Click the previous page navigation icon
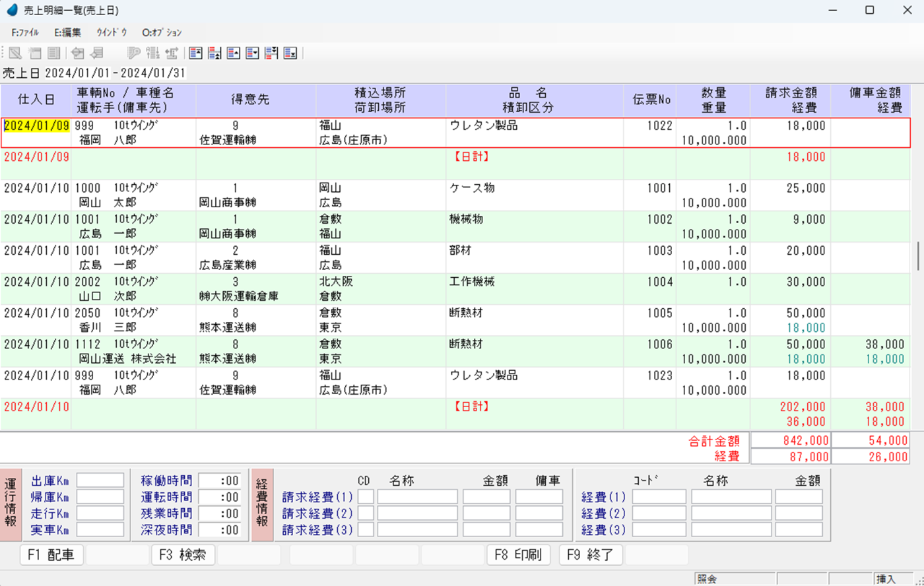 click(214, 53)
